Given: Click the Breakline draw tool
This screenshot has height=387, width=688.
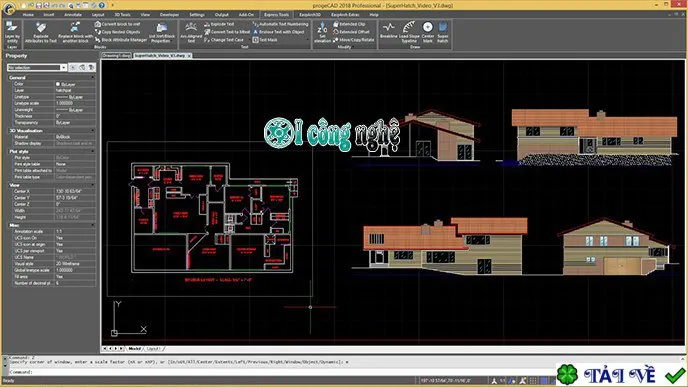Looking at the screenshot, I should click(x=389, y=32).
